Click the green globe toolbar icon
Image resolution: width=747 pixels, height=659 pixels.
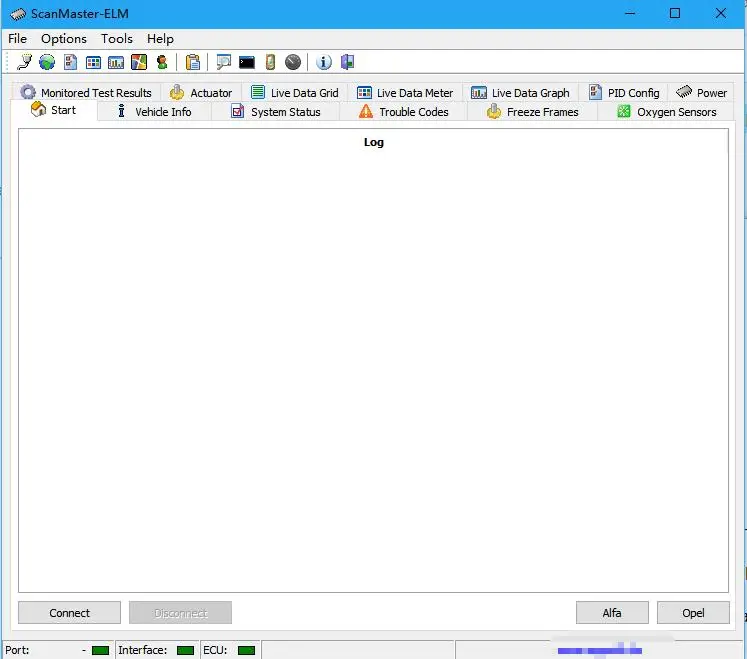(x=47, y=62)
